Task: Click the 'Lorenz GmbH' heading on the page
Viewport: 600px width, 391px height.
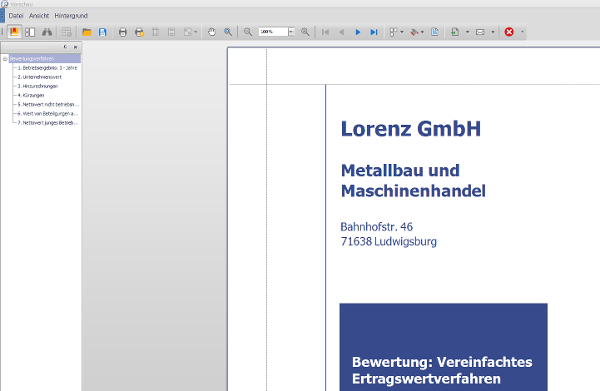Action: (x=411, y=129)
